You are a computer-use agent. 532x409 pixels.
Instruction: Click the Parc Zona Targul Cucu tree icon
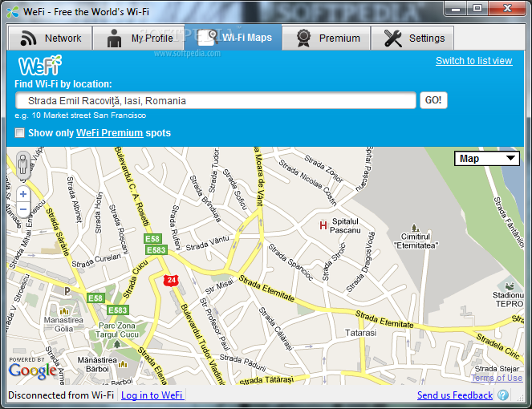pyautogui.click(x=117, y=345)
